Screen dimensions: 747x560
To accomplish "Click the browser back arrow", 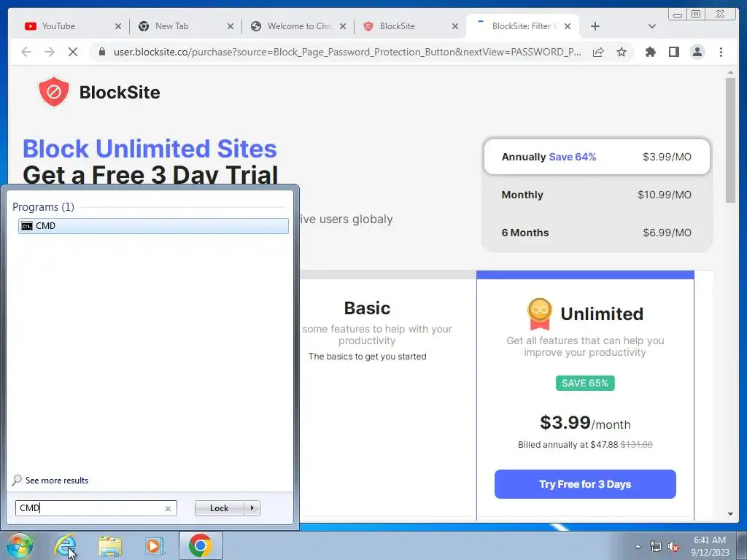I will tap(26, 52).
